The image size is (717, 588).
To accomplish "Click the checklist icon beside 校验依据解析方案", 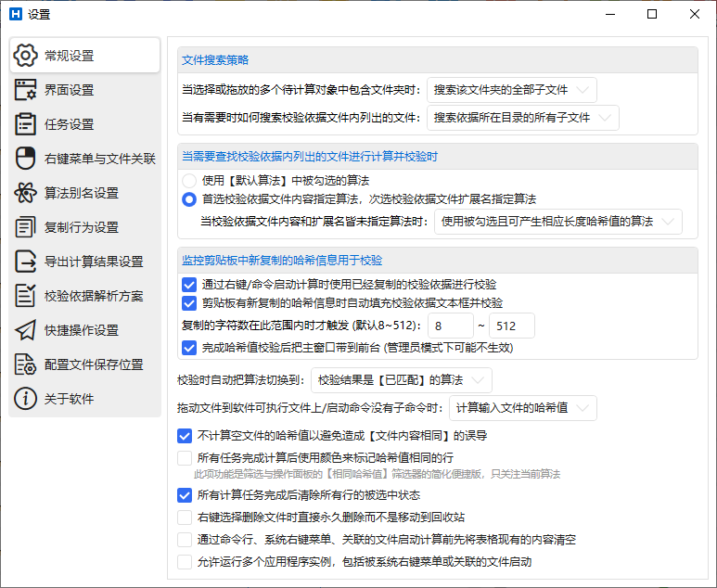I will pos(25,295).
